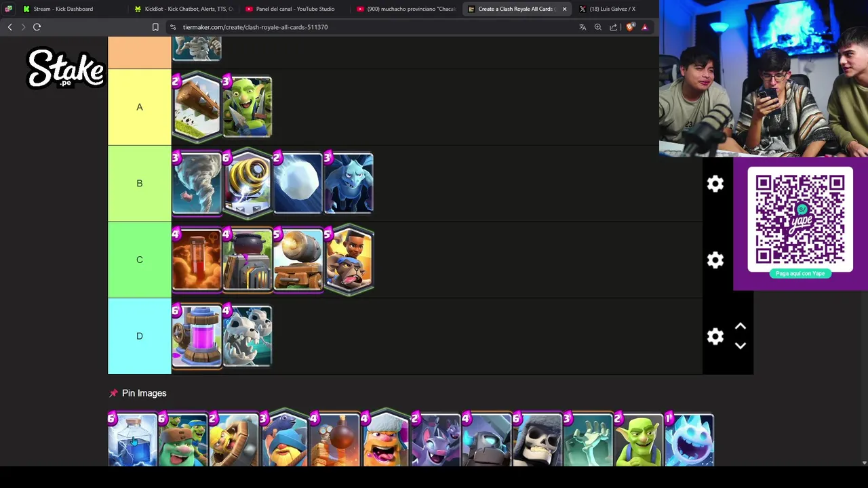
Task: Click the blue potion bottle card in image pool
Action: tap(133, 440)
